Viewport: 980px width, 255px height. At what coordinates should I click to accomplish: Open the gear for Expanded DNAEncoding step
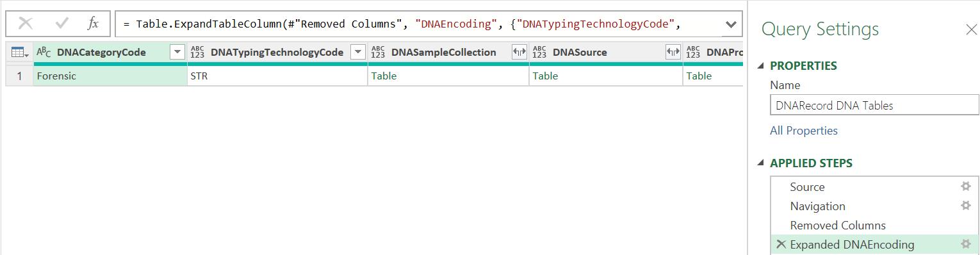click(966, 244)
